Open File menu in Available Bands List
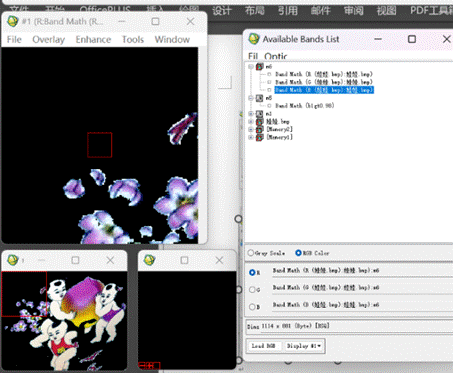Screen dimensions: 453x373 (253, 56)
